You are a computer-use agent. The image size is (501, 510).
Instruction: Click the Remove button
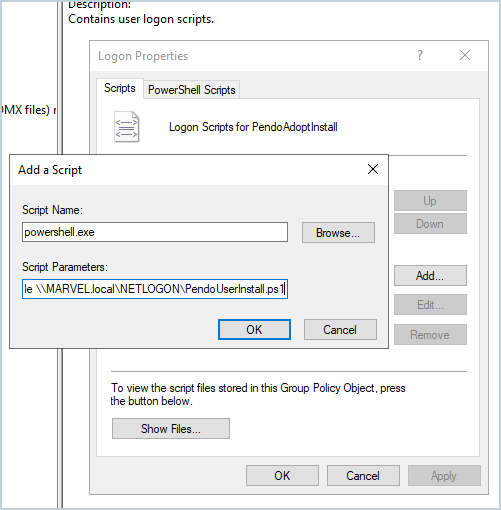pos(430,334)
